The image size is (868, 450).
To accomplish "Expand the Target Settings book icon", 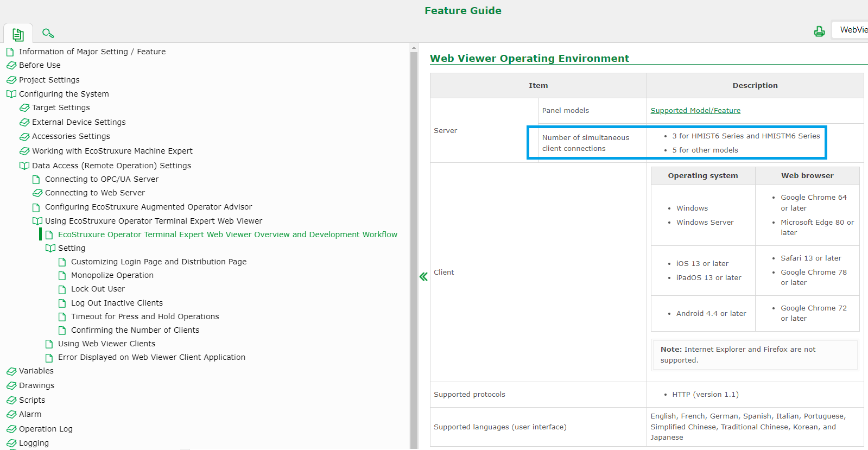I will click(x=24, y=107).
